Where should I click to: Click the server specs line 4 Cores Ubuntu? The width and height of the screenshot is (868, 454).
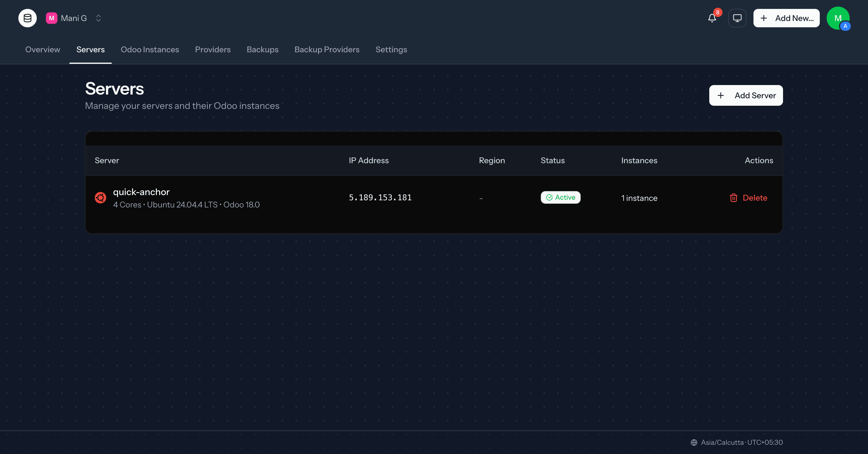point(186,205)
